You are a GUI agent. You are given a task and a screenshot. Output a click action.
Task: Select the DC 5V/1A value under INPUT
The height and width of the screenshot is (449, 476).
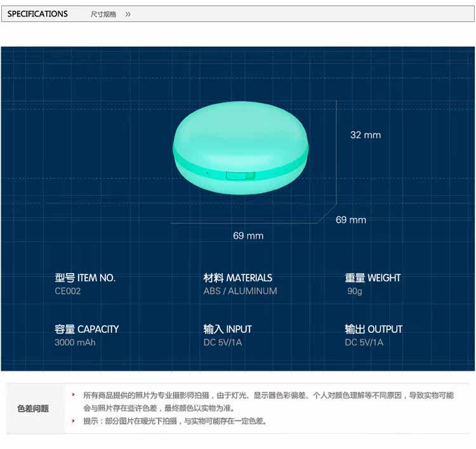coord(223,342)
